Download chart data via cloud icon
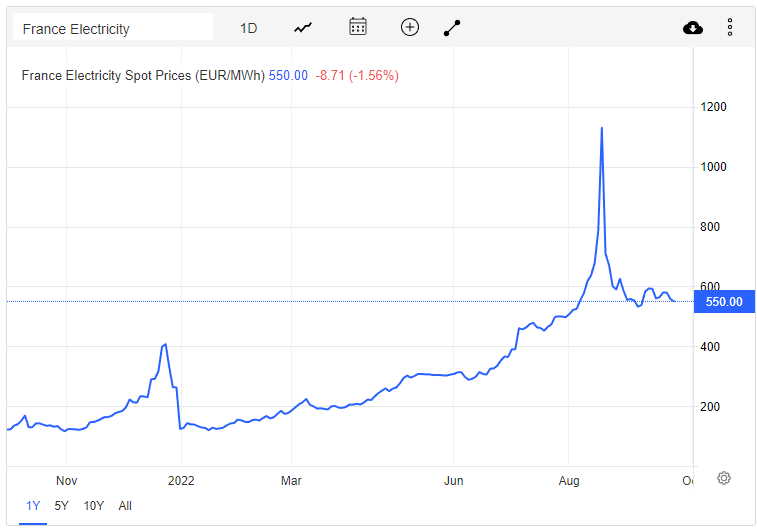 (x=693, y=28)
